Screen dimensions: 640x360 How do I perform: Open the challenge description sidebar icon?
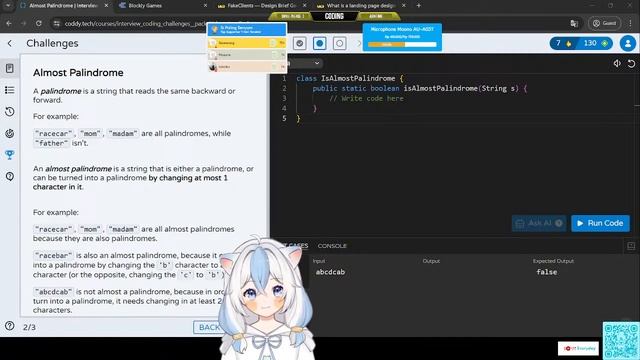coord(10,68)
